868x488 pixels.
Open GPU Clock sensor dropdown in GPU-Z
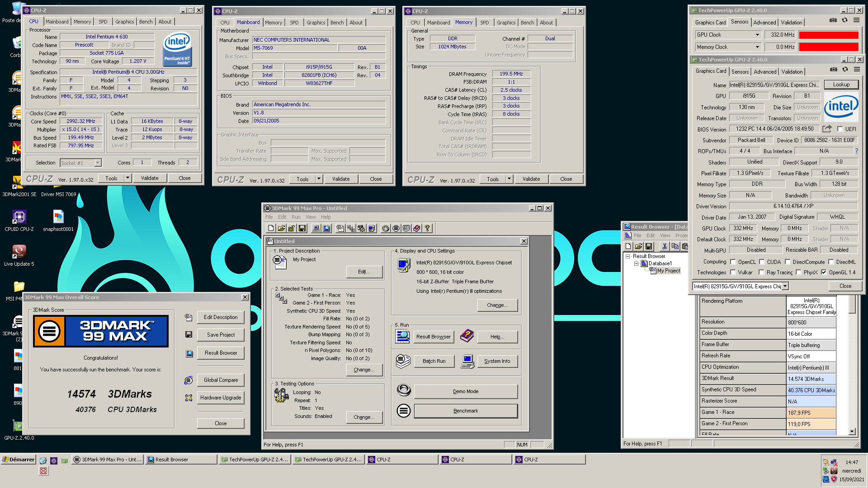[757, 35]
